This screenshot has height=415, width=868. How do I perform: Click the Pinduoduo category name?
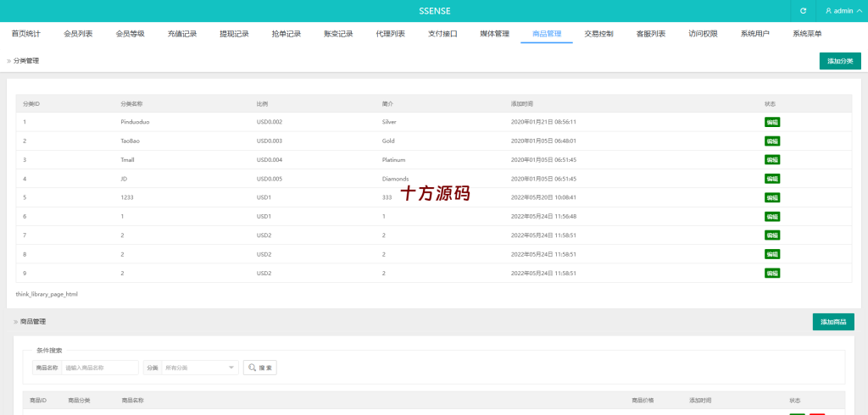[135, 122]
